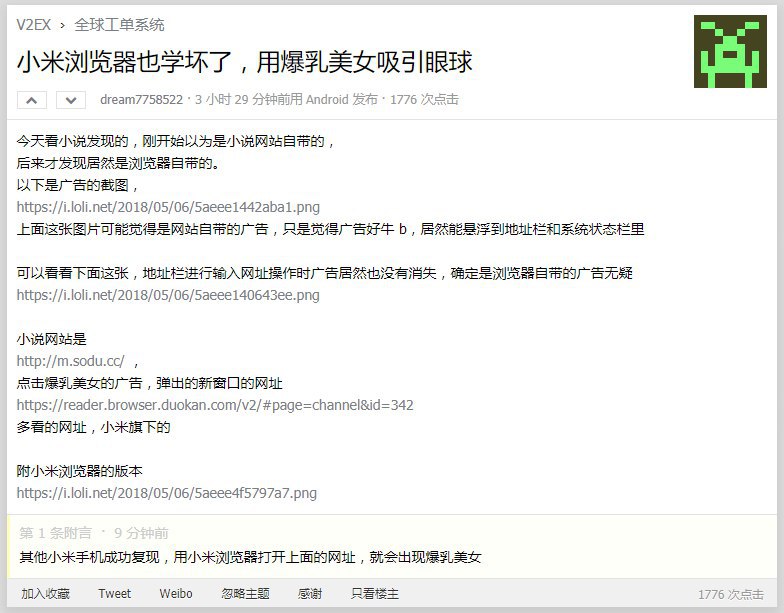Select the appendix text 其他小米手机成功复现

pyautogui.click(x=250, y=557)
